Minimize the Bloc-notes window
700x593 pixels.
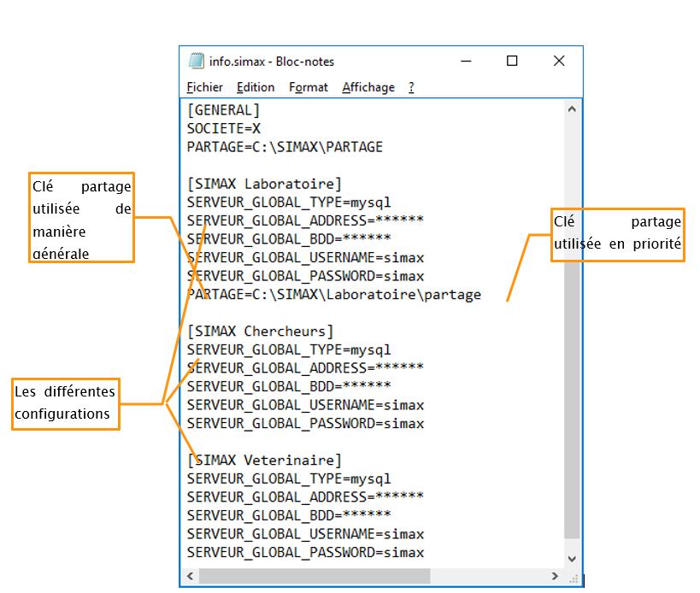tap(466, 62)
